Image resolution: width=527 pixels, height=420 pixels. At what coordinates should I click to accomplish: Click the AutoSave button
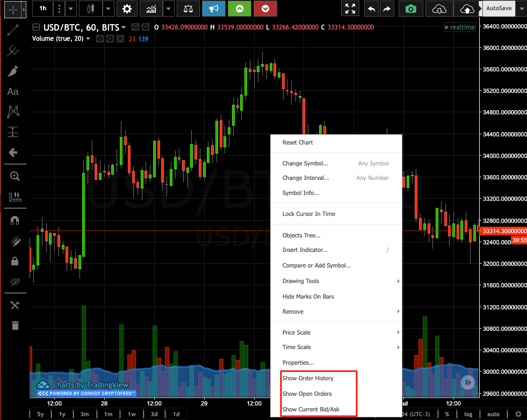(499, 9)
